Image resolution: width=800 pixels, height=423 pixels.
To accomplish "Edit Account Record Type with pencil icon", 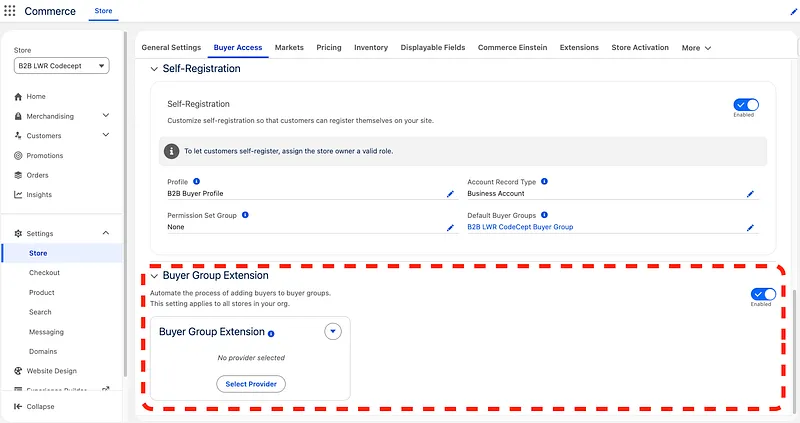I will pyautogui.click(x=750, y=194).
